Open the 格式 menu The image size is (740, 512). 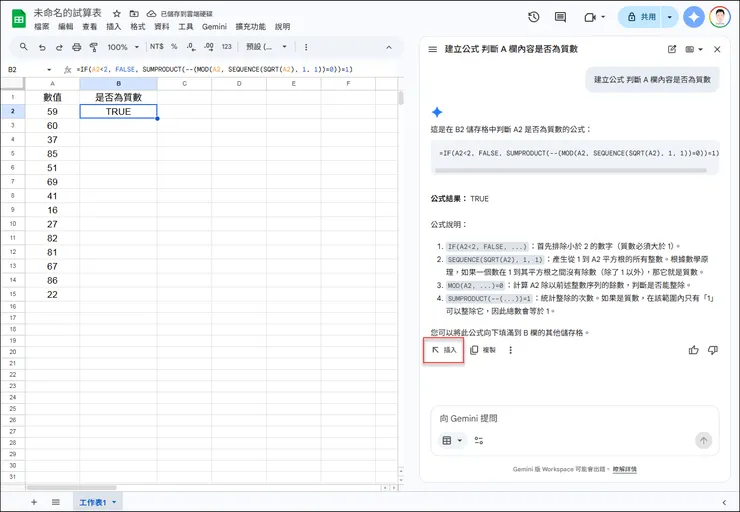(x=138, y=26)
